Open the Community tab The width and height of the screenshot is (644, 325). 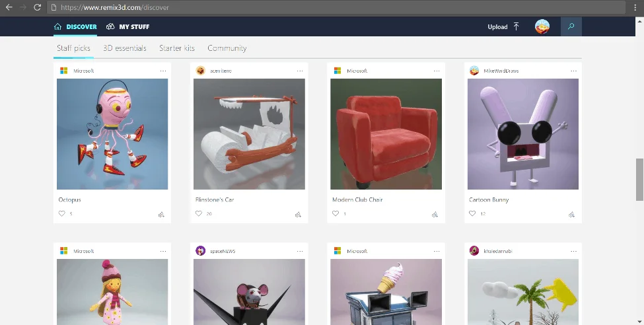coord(227,48)
